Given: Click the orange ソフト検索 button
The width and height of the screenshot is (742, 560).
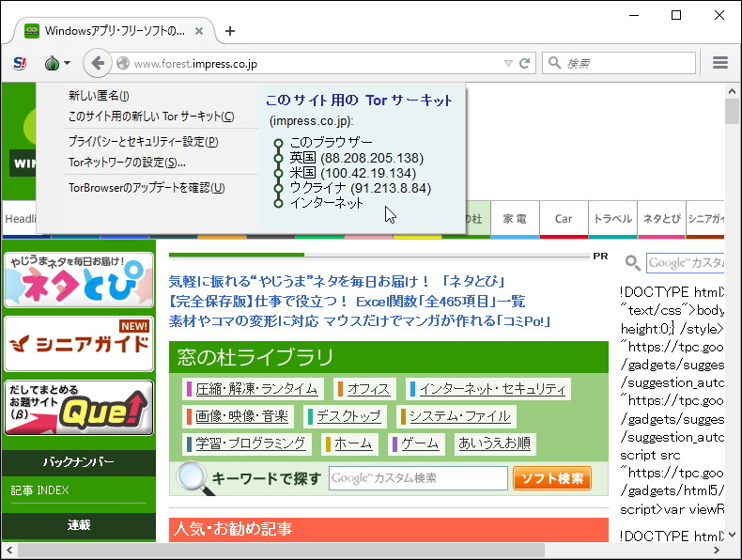Looking at the screenshot, I should 552,478.
